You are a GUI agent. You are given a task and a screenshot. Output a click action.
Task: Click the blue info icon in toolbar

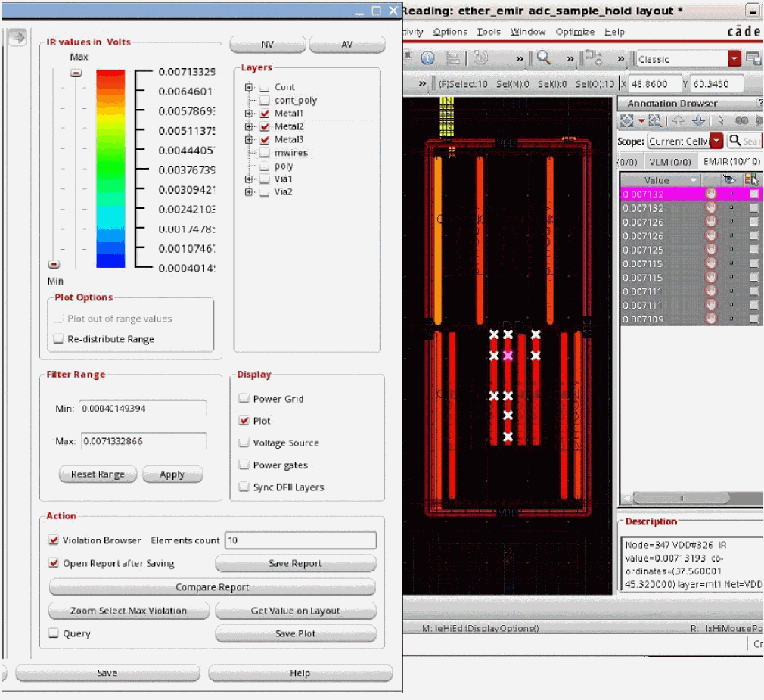pyautogui.click(x=427, y=58)
